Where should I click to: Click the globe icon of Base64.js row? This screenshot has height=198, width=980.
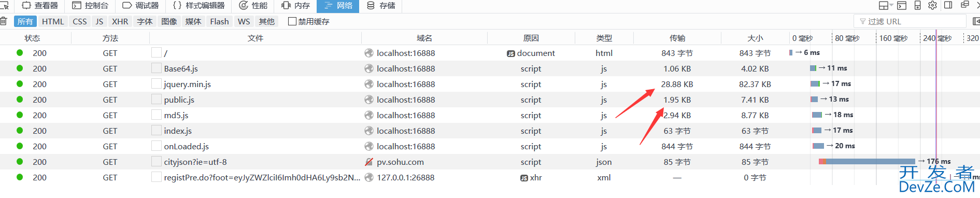pos(369,68)
